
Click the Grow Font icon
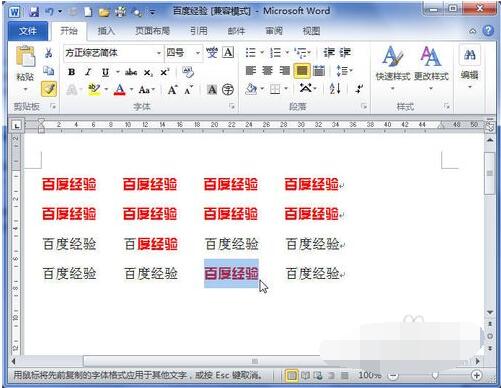(172, 90)
